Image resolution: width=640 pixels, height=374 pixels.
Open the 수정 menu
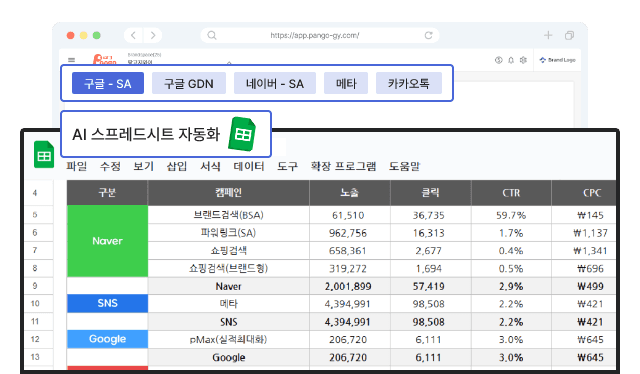110,166
